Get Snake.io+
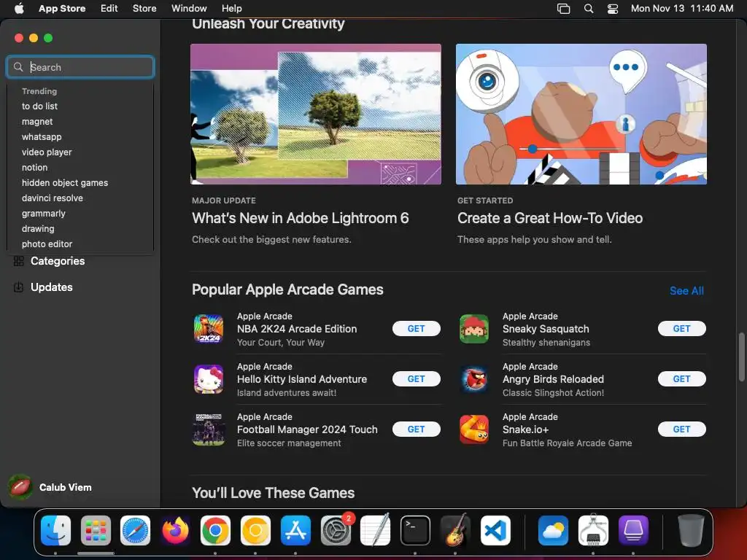Image resolution: width=747 pixels, height=560 pixels. 681,429
